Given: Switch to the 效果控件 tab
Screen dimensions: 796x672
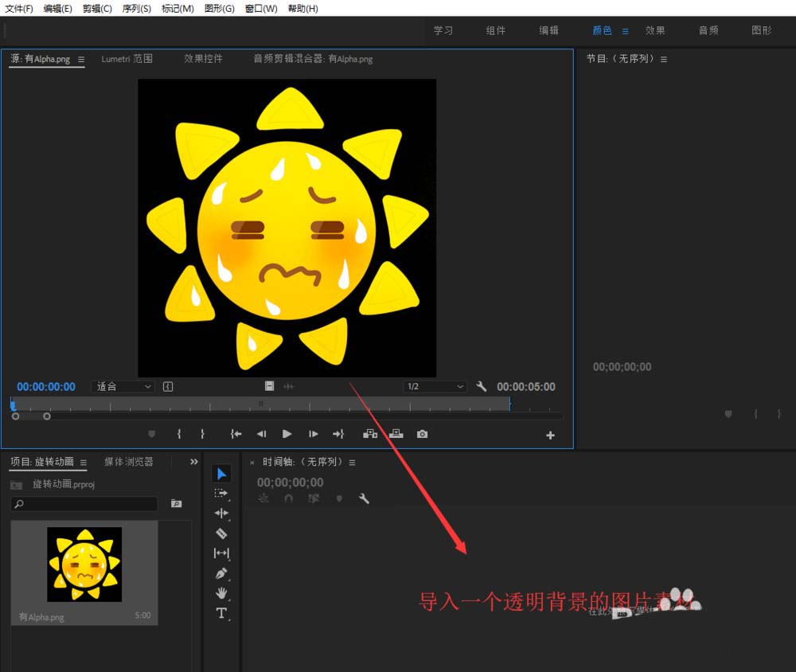Looking at the screenshot, I should tap(201, 58).
